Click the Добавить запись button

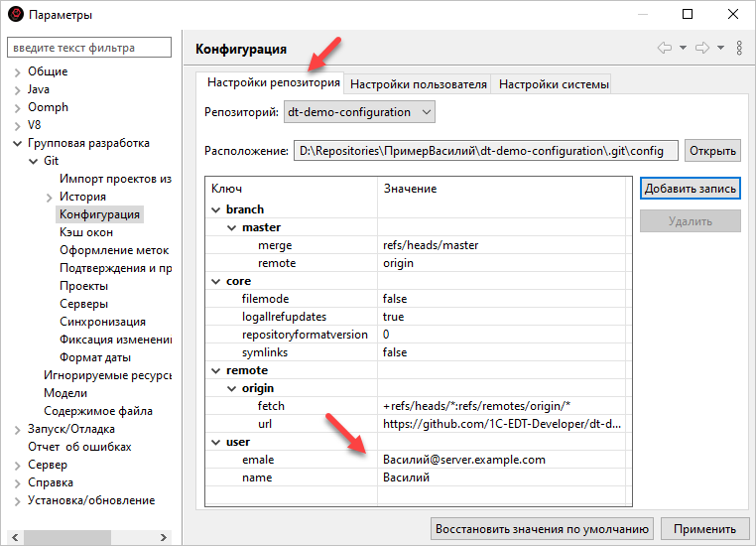click(x=690, y=188)
